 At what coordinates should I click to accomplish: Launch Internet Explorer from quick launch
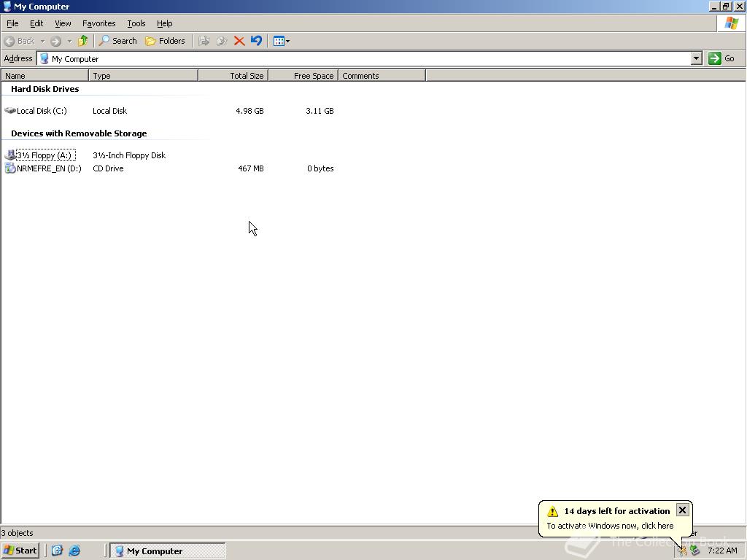(75, 551)
